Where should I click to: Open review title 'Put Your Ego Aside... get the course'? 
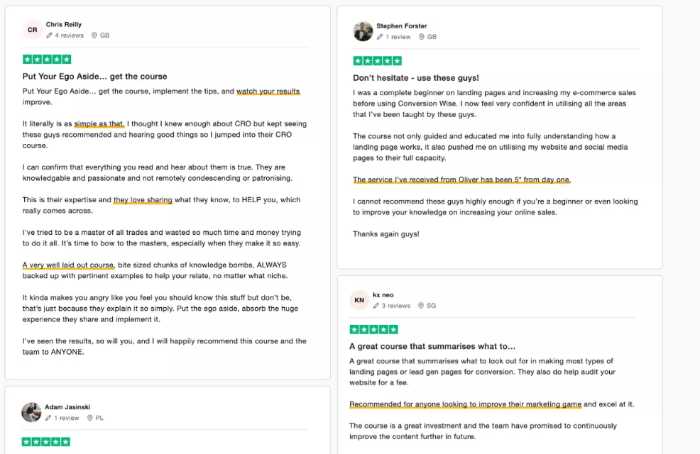(95, 76)
